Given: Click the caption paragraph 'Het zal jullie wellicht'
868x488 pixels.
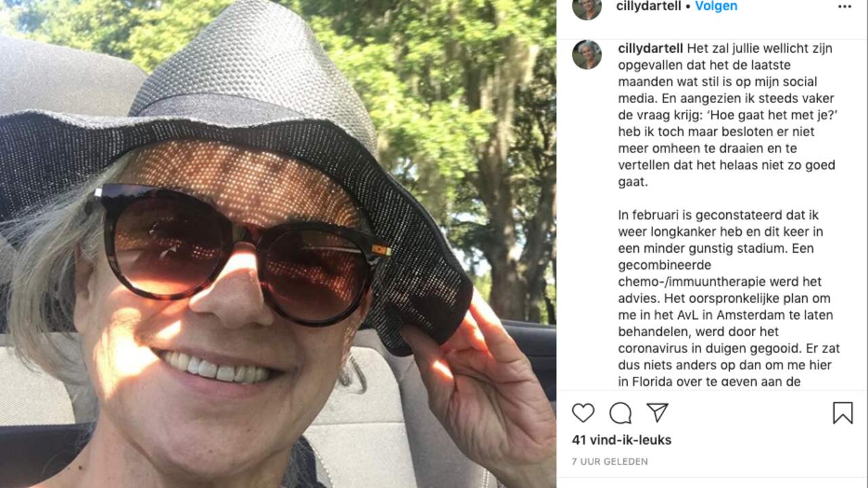Looking at the screenshot, I should pyautogui.click(x=726, y=115).
